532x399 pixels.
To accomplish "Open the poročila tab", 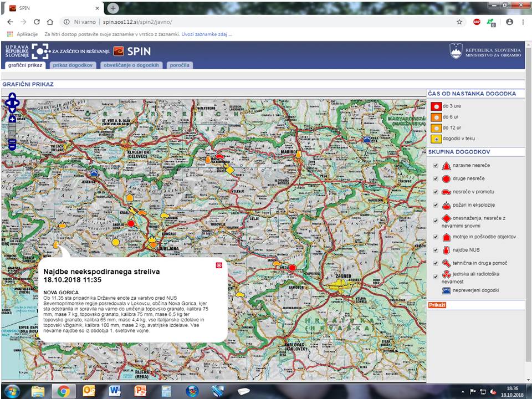I will (180, 65).
